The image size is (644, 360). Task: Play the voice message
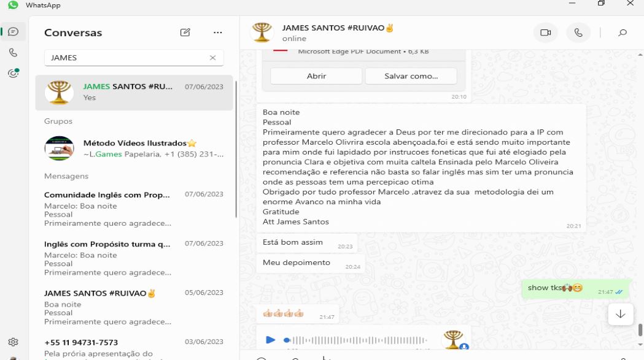270,340
